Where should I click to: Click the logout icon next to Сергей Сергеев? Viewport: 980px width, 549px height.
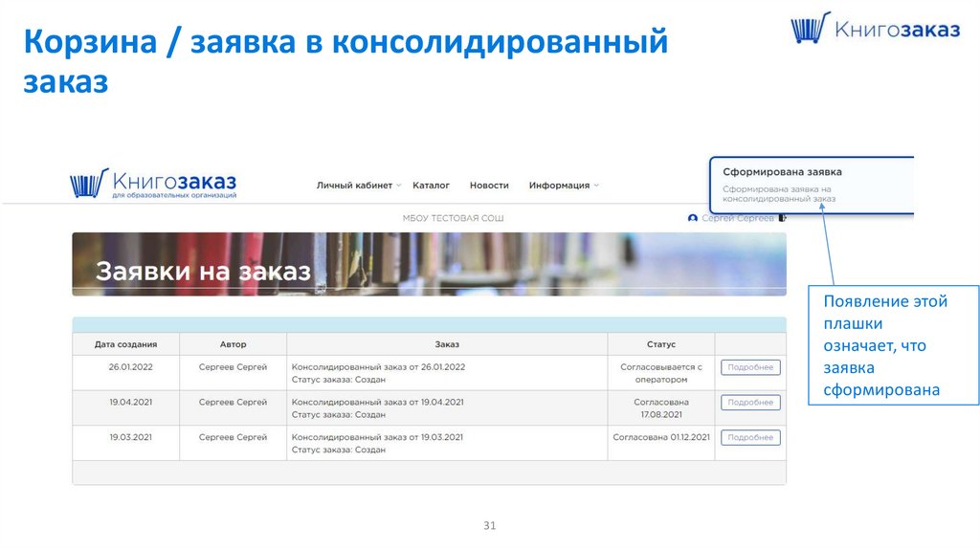(x=783, y=218)
